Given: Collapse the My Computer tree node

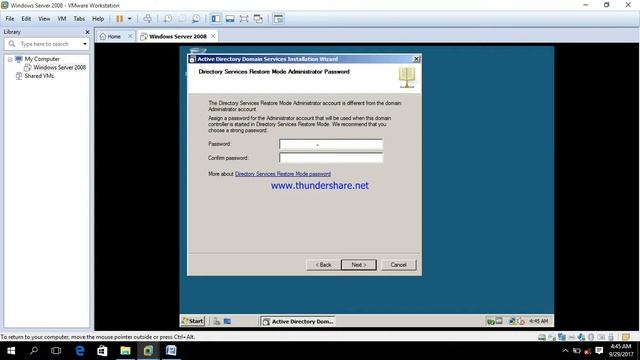Looking at the screenshot, I should pyautogui.click(x=10, y=59).
